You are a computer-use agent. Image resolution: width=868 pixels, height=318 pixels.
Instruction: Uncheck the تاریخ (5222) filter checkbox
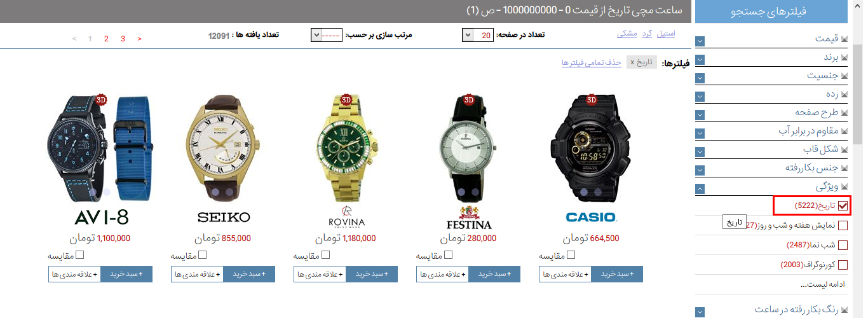[x=843, y=205]
